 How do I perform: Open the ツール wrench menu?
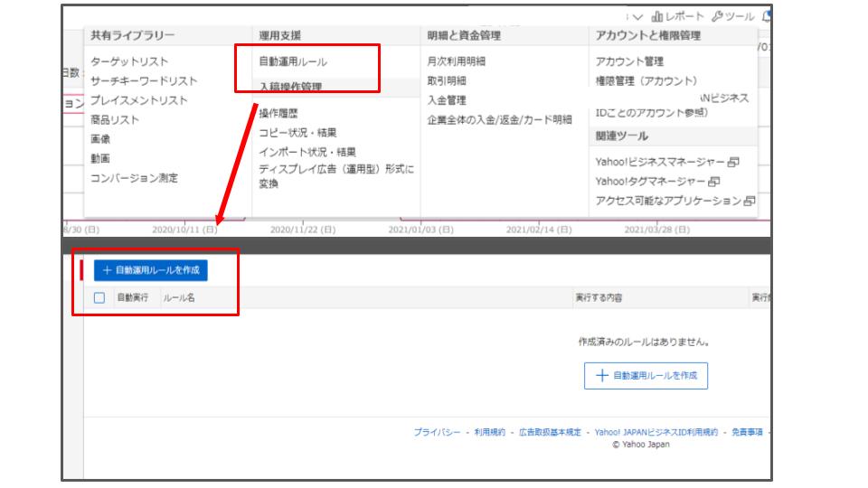coord(733,16)
